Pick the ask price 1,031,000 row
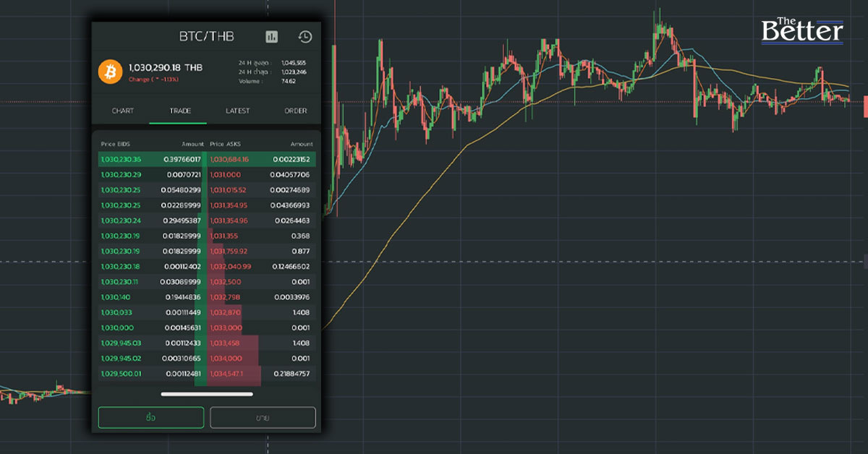 [x=226, y=175]
